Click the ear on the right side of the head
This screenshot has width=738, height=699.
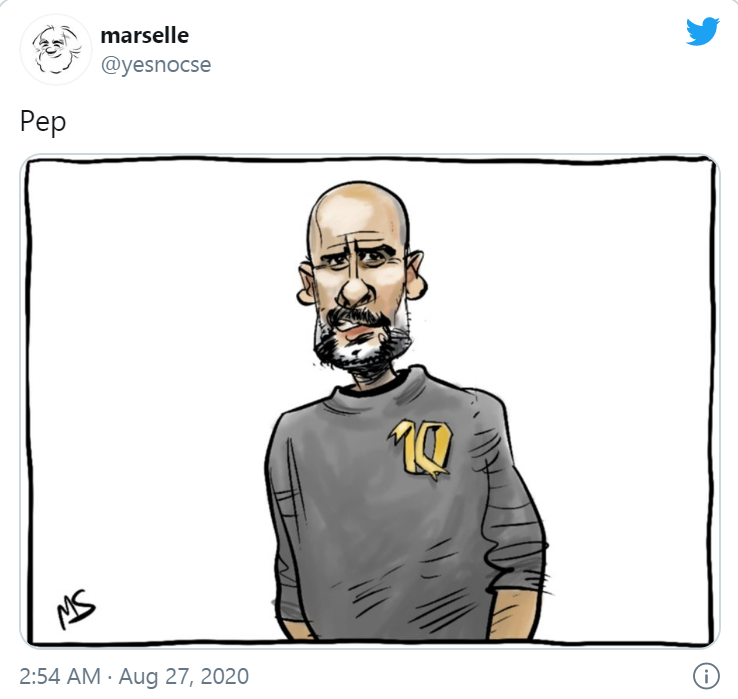[417, 276]
